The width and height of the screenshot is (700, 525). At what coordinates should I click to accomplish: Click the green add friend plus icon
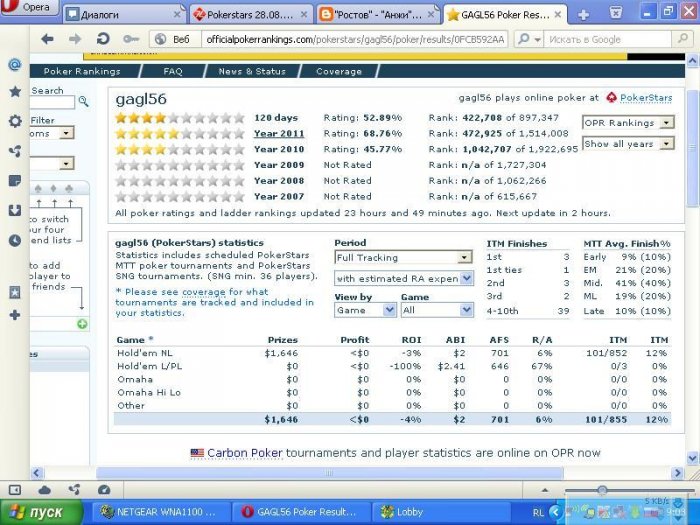point(82,324)
